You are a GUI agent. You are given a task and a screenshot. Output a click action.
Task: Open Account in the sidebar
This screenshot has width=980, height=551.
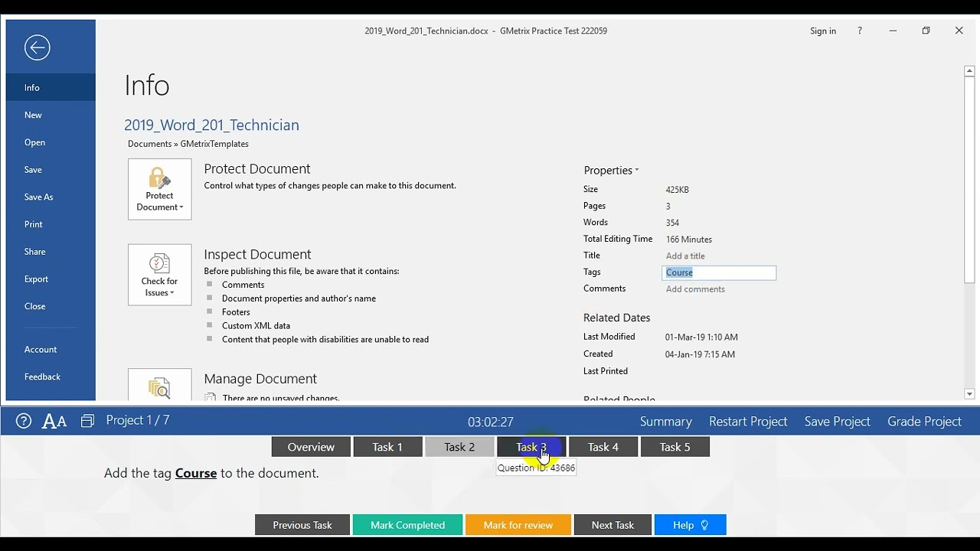(x=51, y=350)
